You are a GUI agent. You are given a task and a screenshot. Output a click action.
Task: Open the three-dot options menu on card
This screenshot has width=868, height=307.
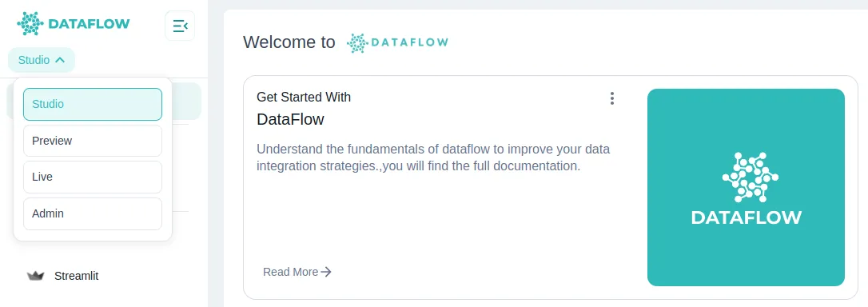[x=611, y=98]
